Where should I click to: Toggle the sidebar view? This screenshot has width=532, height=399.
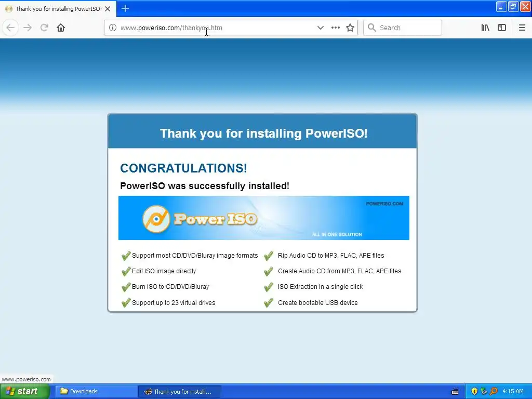[502, 28]
